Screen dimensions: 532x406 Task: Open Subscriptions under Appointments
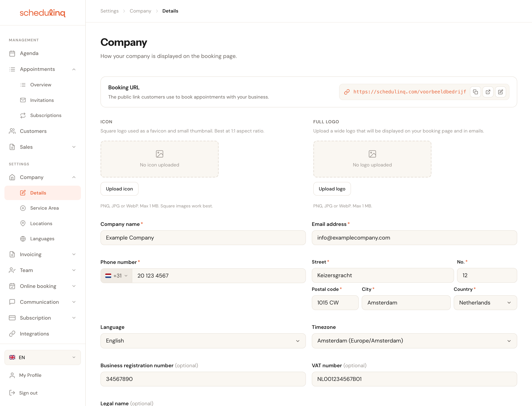pos(43,116)
